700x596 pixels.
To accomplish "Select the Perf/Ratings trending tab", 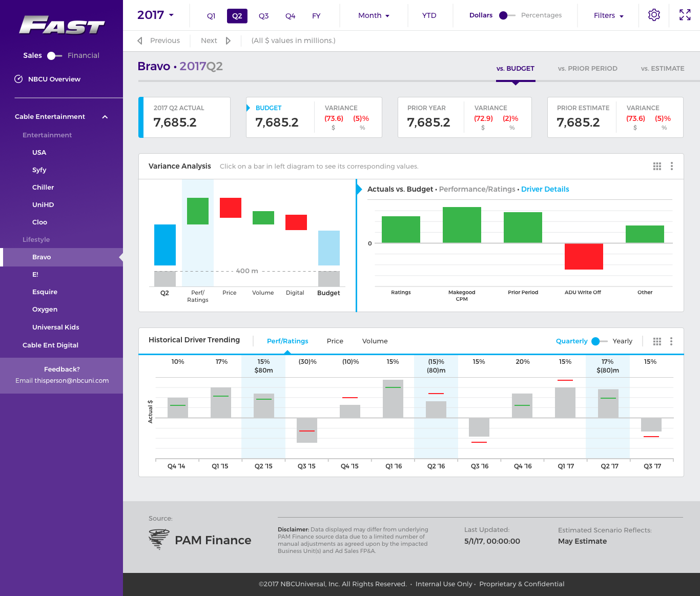I will coord(287,341).
